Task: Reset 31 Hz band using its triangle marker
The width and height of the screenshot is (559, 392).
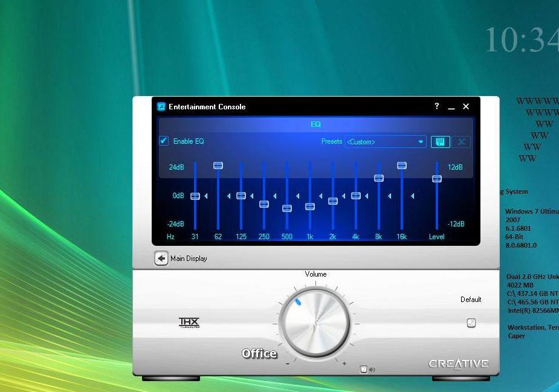Action: 205,196
